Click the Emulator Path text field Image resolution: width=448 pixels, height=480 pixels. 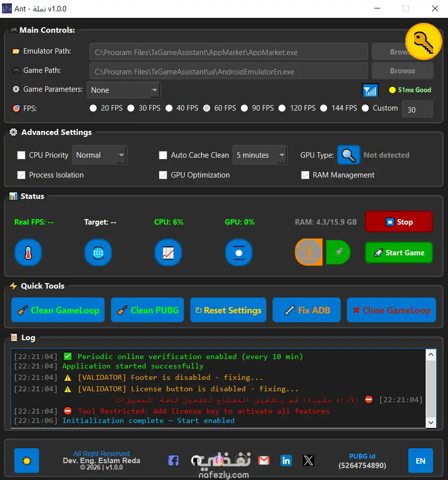(x=228, y=52)
